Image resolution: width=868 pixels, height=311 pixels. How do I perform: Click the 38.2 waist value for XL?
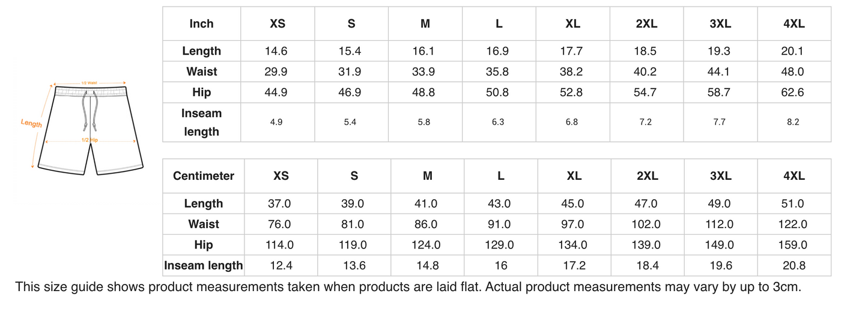tap(571, 72)
